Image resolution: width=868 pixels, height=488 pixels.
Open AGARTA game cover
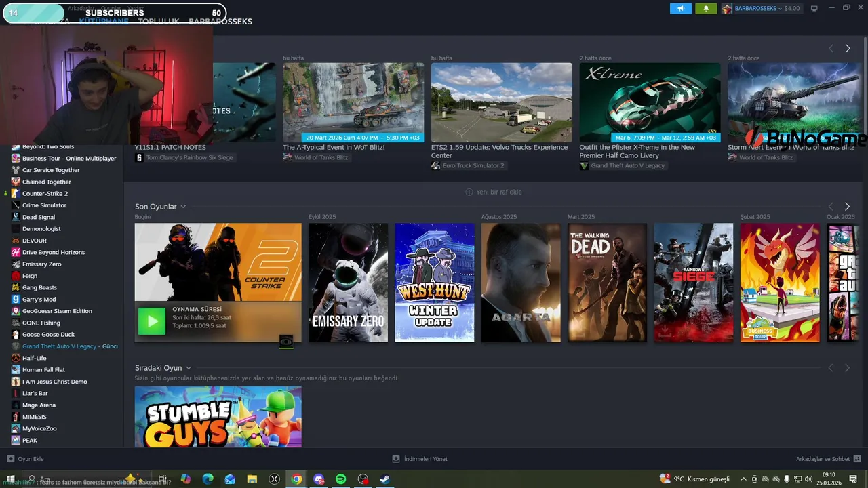(521, 283)
